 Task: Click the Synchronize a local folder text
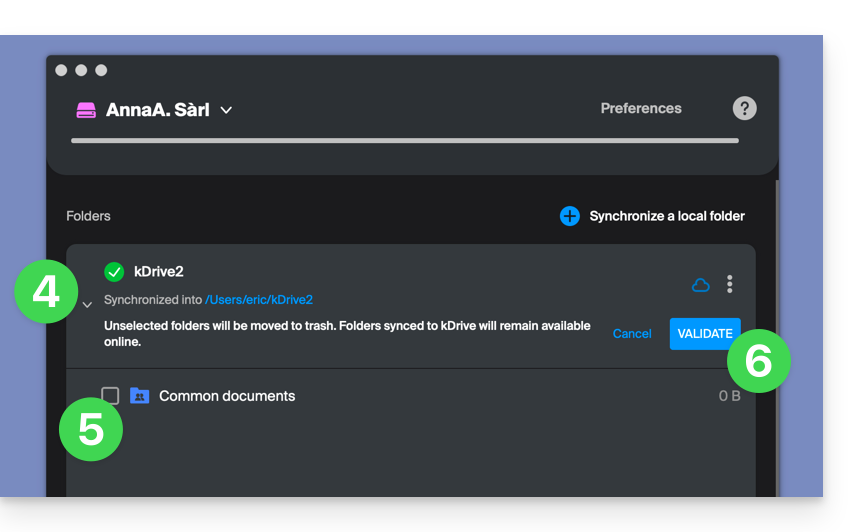click(666, 216)
